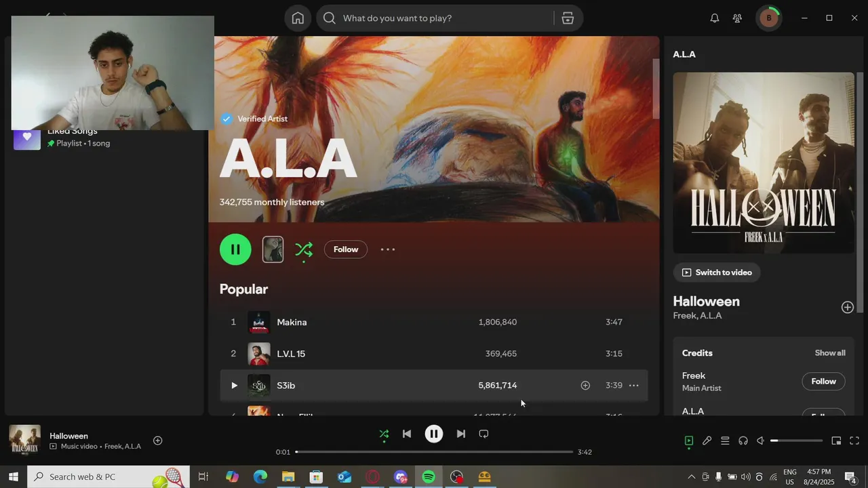Click the album thumbnail next to pause button
Screen dimensions: 868x488
[x=273, y=249]
